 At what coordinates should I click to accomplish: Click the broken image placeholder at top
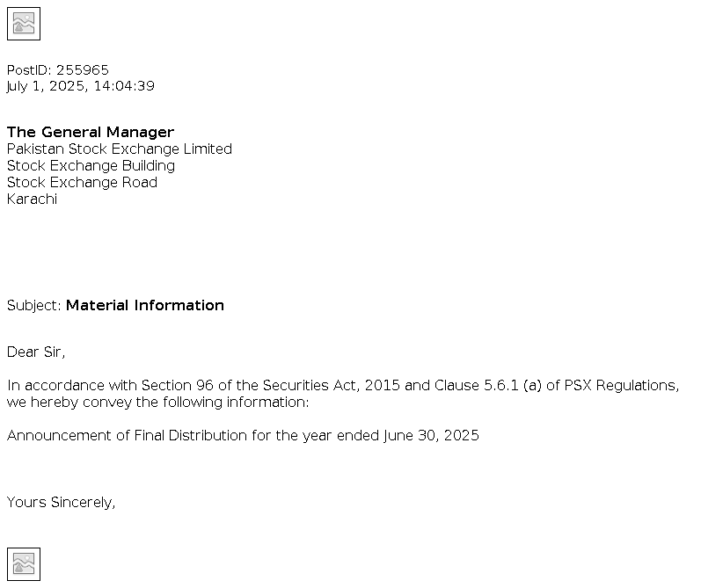pos(24,24)
